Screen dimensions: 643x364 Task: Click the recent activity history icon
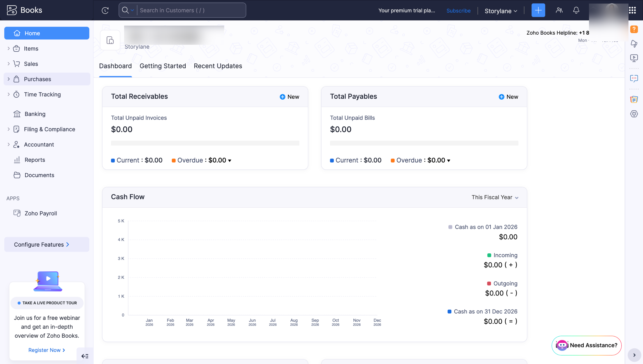point(105,10)
